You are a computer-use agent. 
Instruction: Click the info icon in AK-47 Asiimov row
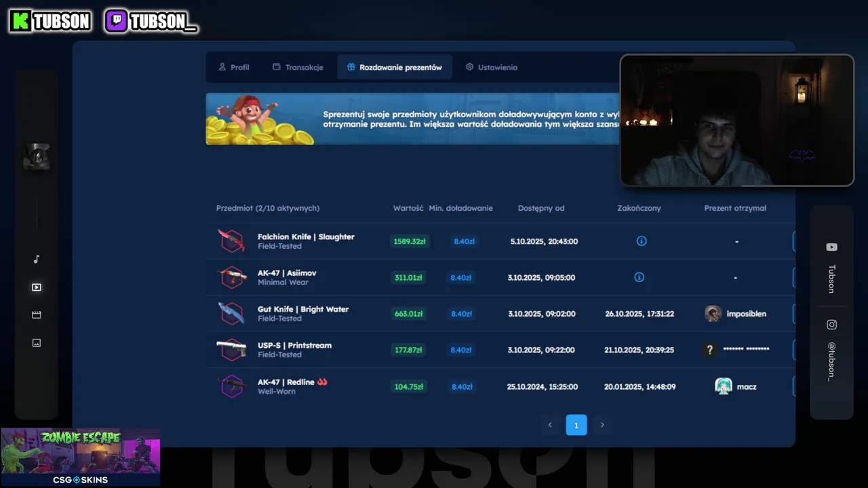pos(638,277)
